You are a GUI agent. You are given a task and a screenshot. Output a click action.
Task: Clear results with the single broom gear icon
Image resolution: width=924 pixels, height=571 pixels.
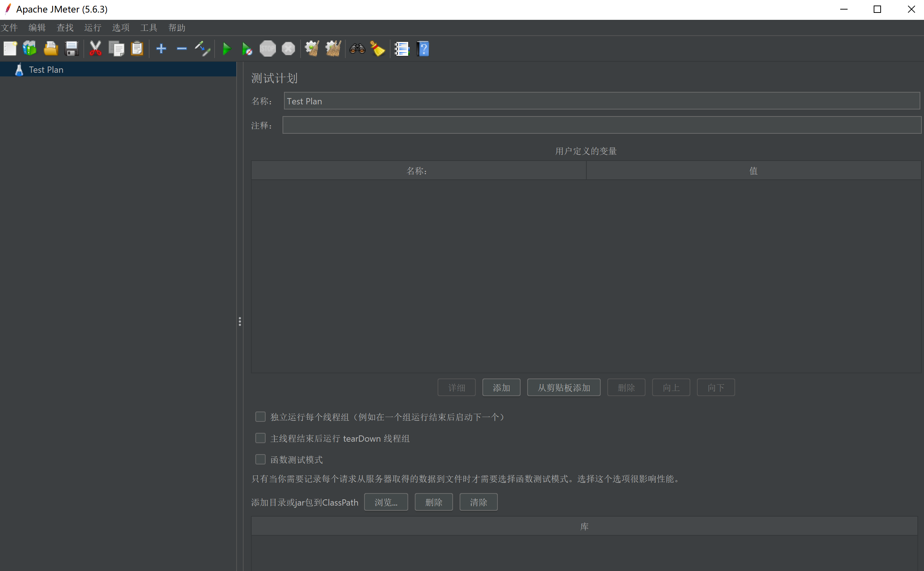pyautogui.click(x=312, y=49)
